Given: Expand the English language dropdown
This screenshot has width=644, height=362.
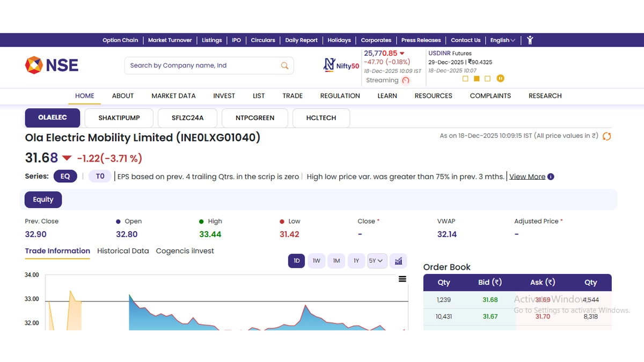Looking at the screenshot, I should pyautogui.click(x=502, y=40).
